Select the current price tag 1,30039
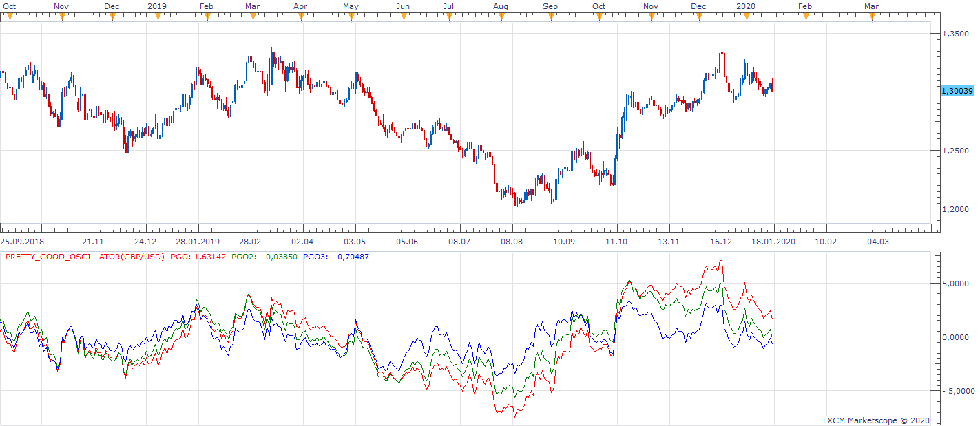This screenshot has width=980, height=426. point(957,91)
